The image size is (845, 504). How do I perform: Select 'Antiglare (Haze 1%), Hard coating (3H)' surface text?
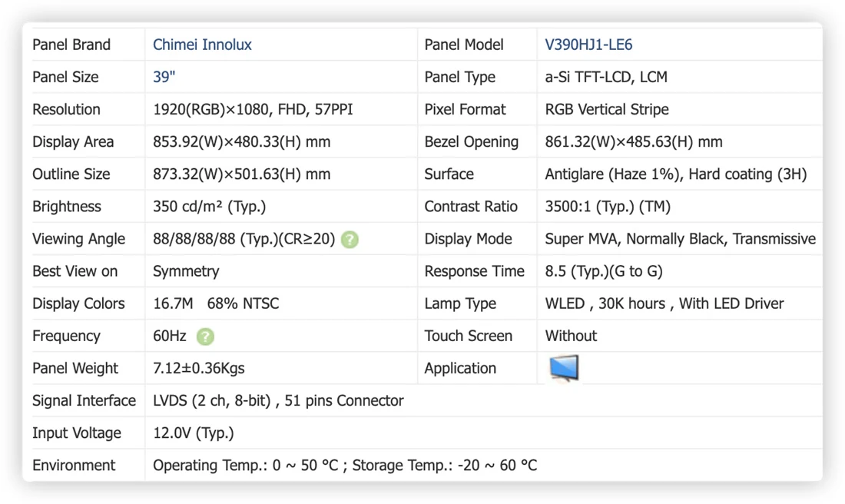coord(676,174)
